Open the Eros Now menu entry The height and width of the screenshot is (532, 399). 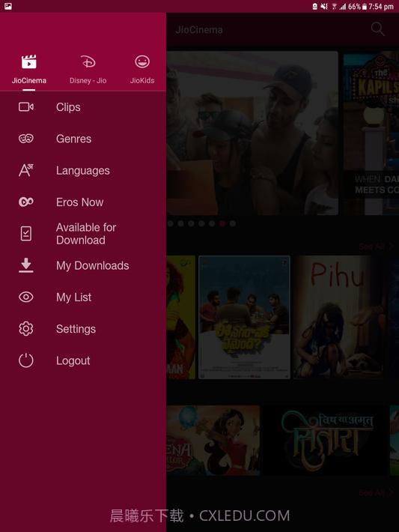coord(83,202)
